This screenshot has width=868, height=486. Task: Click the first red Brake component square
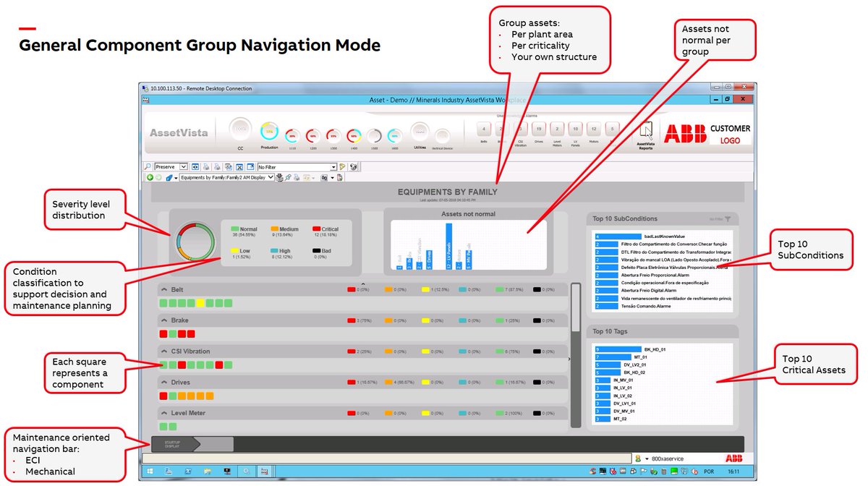pyautogui.click(x=163, y=334)
